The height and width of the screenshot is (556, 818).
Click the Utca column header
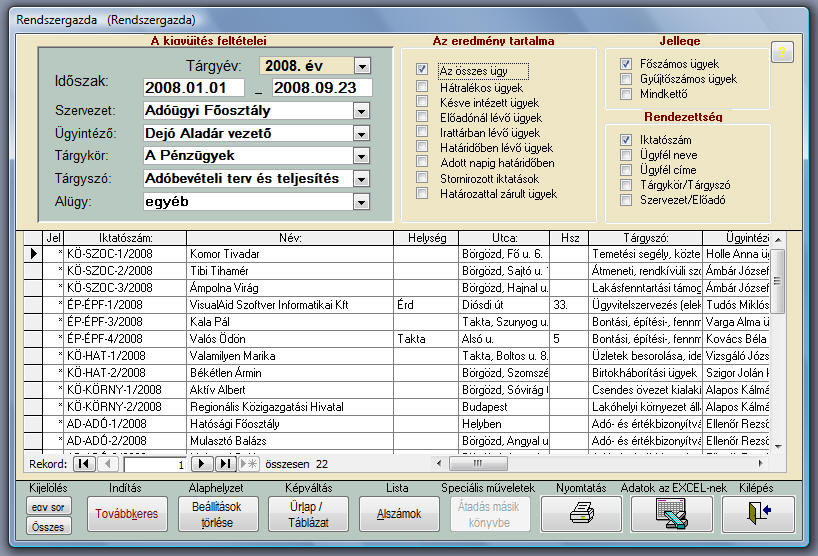pos(504,238)
